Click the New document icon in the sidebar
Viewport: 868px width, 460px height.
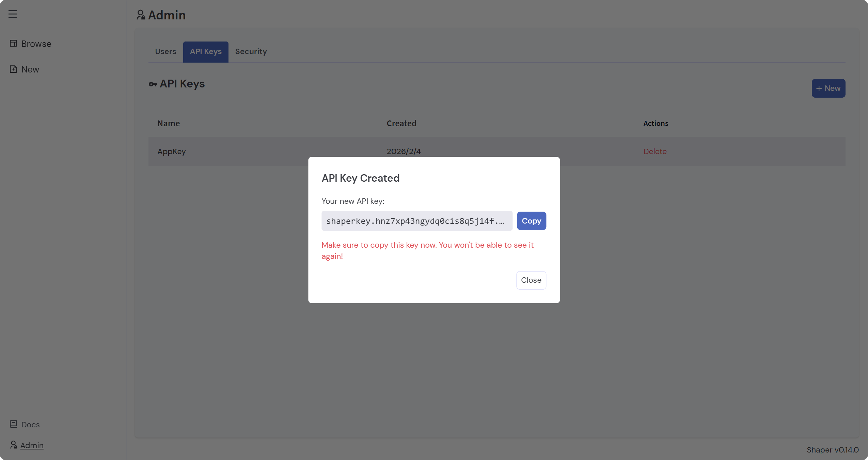(x=13, y=69)
